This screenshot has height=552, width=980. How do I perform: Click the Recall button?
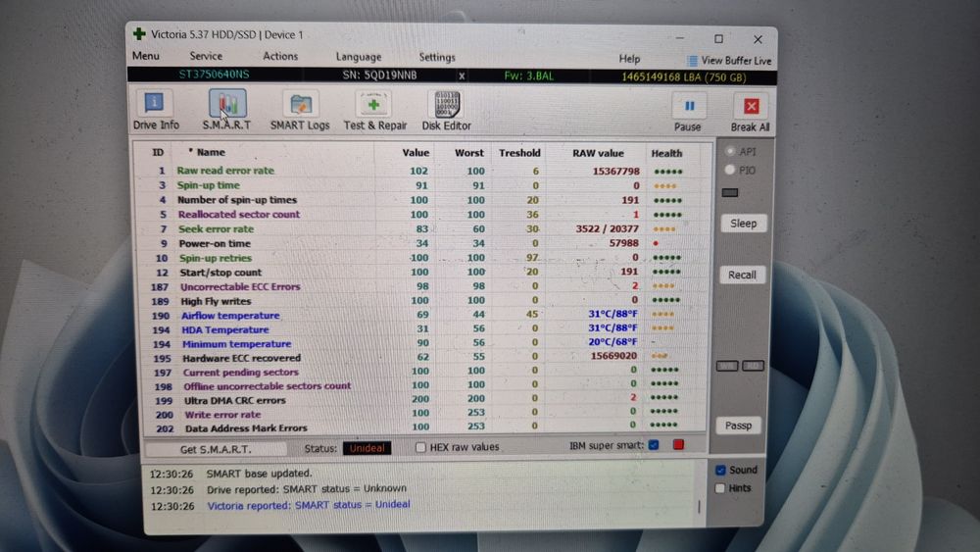[742, 275]
